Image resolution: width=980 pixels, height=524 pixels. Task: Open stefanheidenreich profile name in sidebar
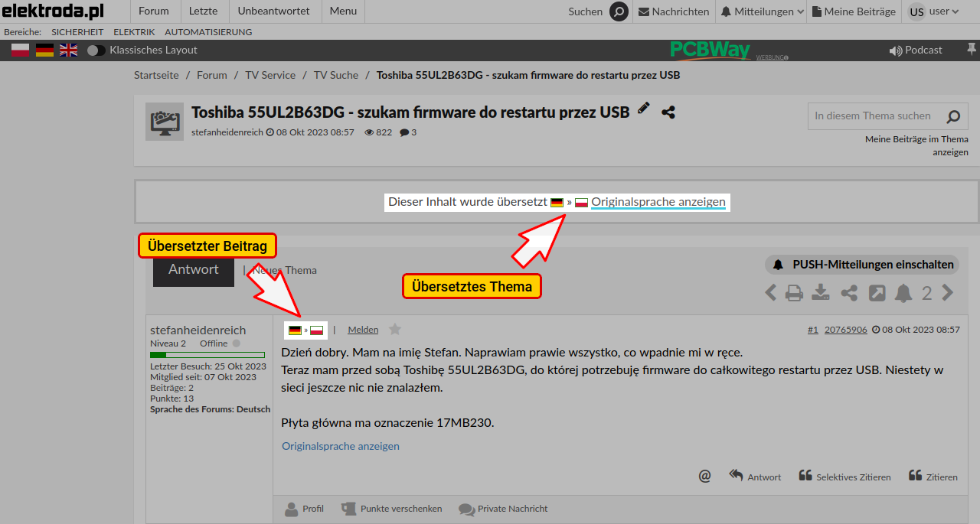point(198,330)
